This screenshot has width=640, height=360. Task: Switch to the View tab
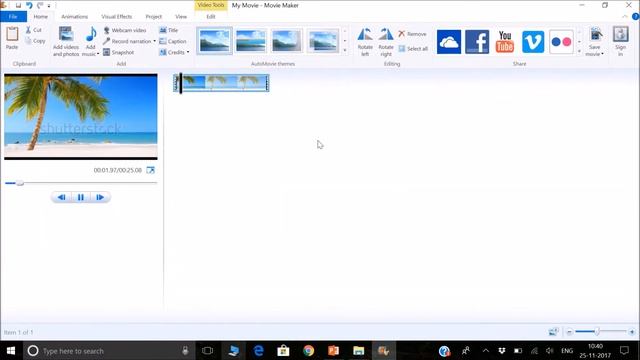(181, 17)
